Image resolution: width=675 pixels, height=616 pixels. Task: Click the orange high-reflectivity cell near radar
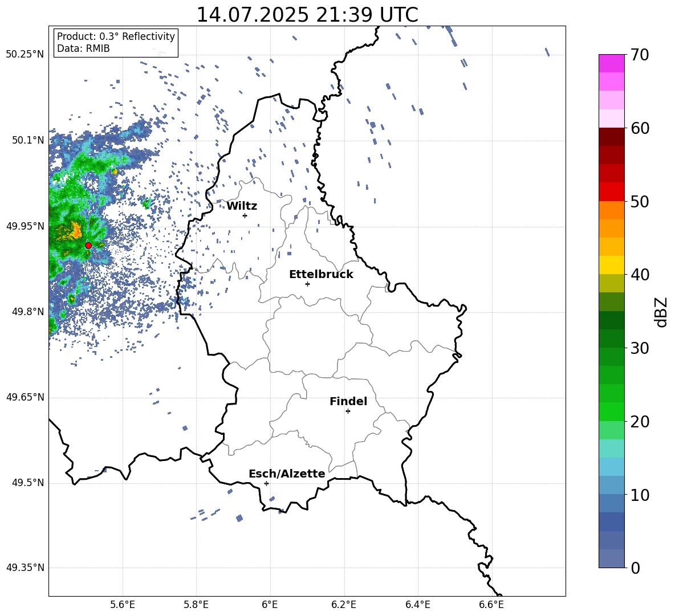tap(75, 231)
